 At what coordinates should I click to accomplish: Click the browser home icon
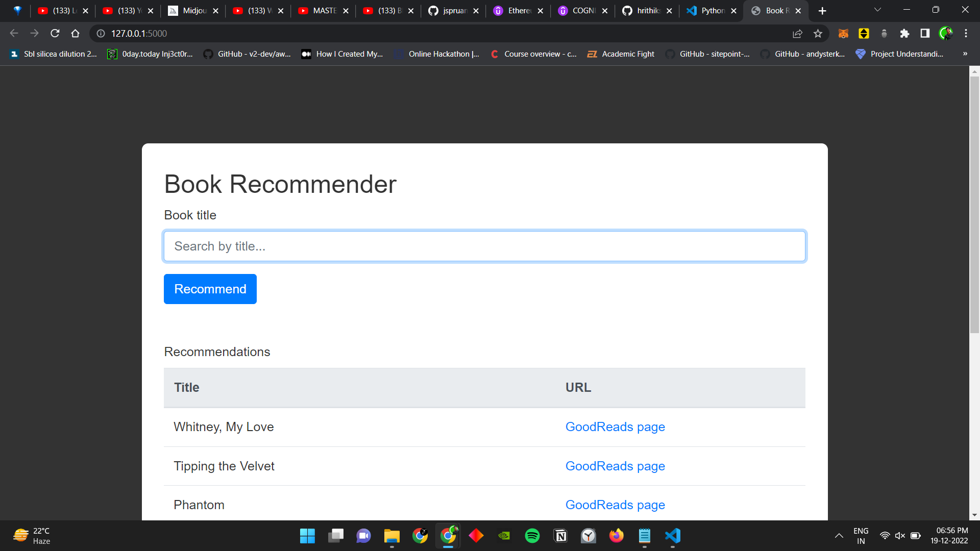[75, 33]
